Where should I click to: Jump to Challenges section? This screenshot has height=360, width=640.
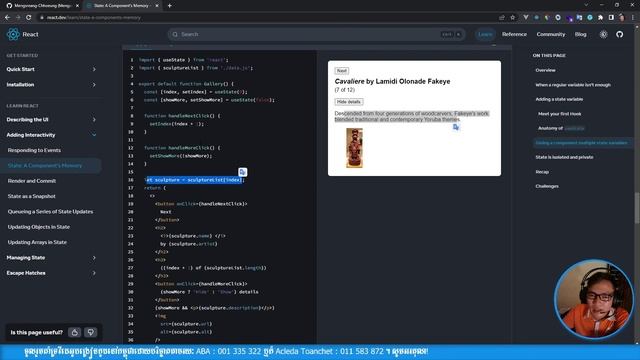(547, 186)
